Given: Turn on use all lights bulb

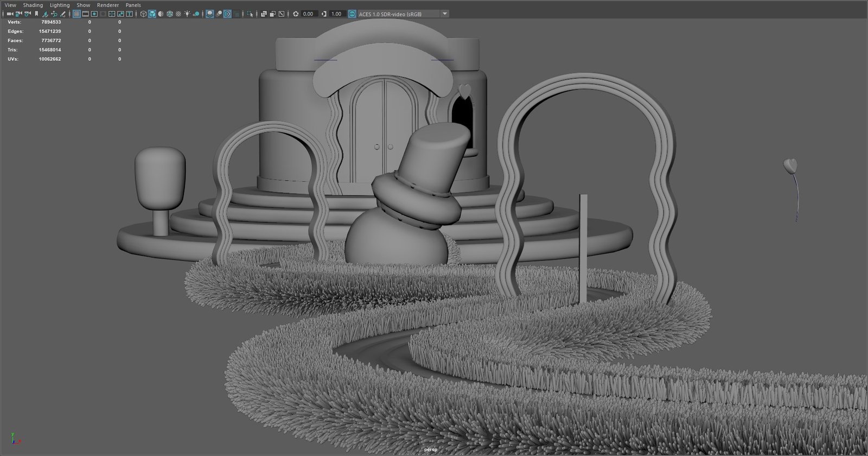Looking at the screenshot, I should 187,14.
